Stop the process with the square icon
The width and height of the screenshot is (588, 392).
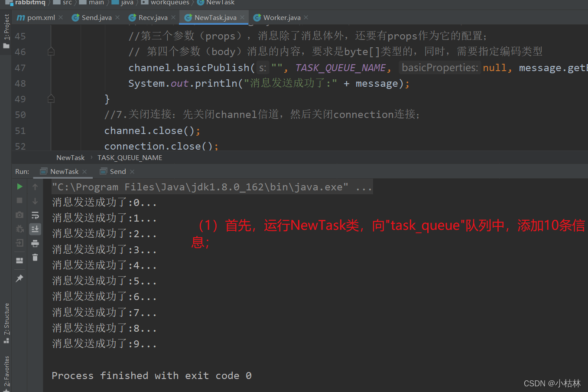click(19, 200)
